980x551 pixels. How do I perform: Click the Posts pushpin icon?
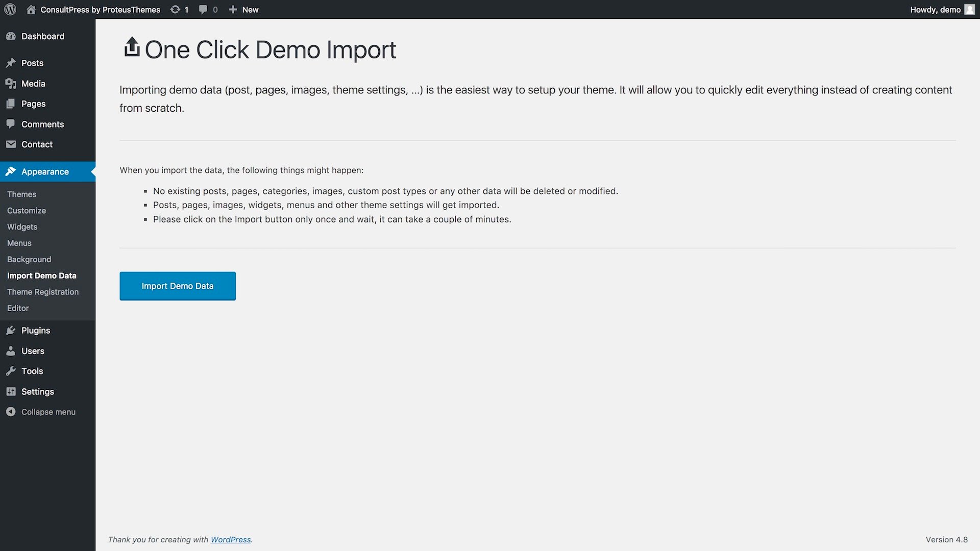(11, 63)
